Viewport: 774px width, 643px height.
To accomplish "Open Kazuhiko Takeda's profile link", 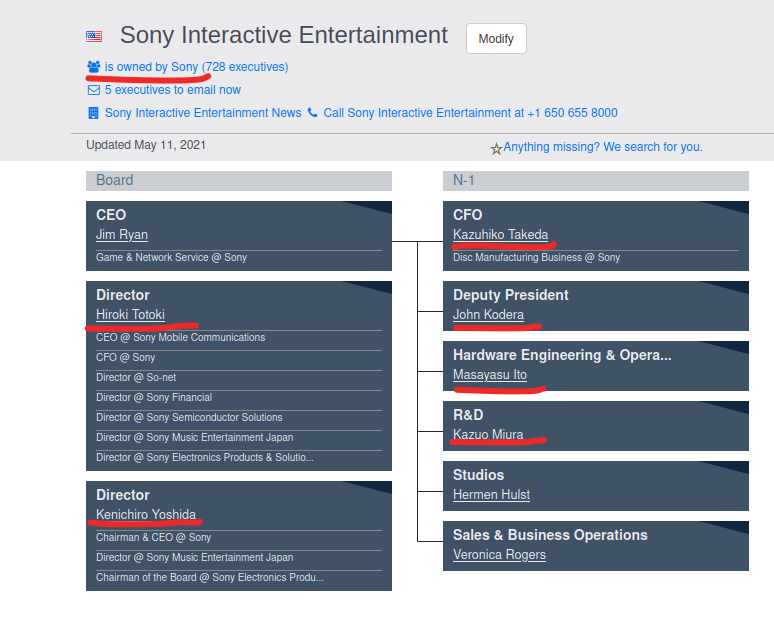I will point(501,234).
